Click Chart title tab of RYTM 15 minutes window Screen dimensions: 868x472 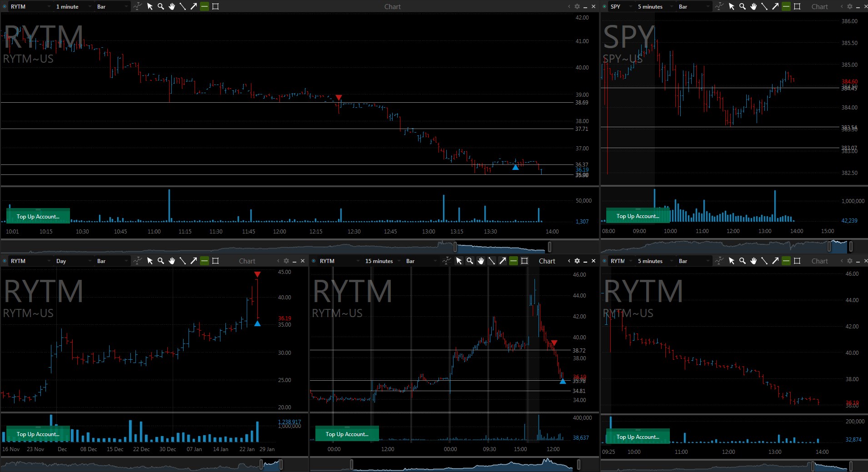[x=547, y=261]
